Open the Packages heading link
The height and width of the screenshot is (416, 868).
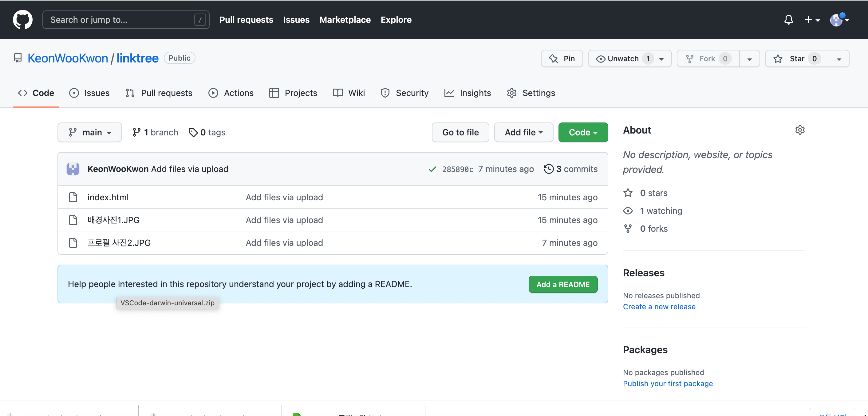645,350
